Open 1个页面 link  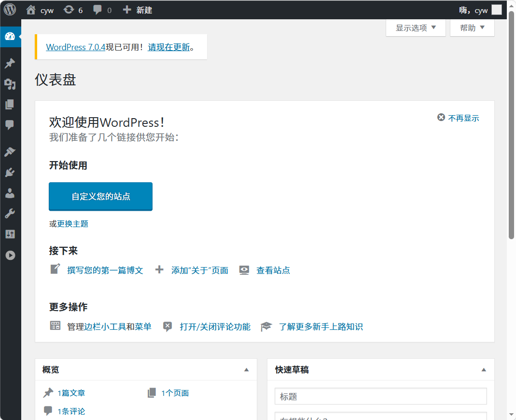[x=175, y=393]
